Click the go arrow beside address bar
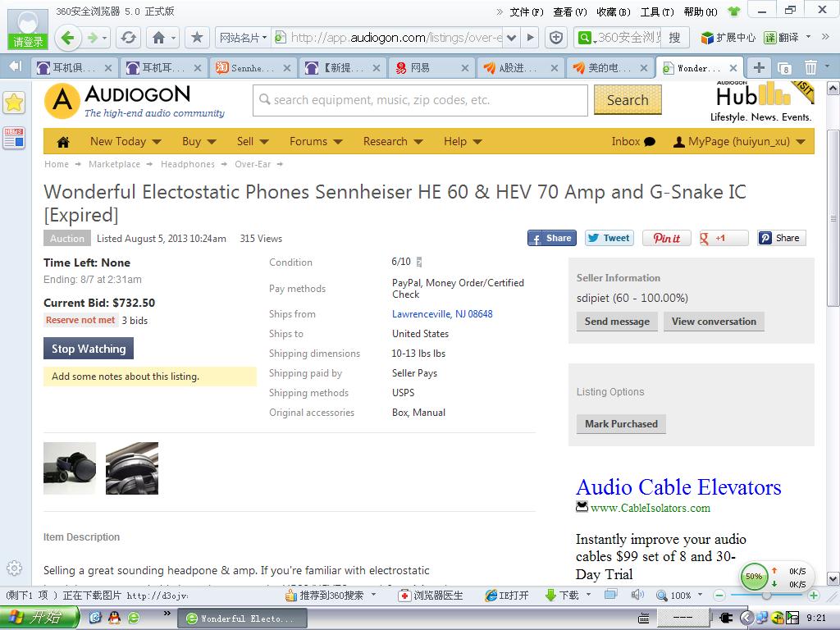 point(531,38)
